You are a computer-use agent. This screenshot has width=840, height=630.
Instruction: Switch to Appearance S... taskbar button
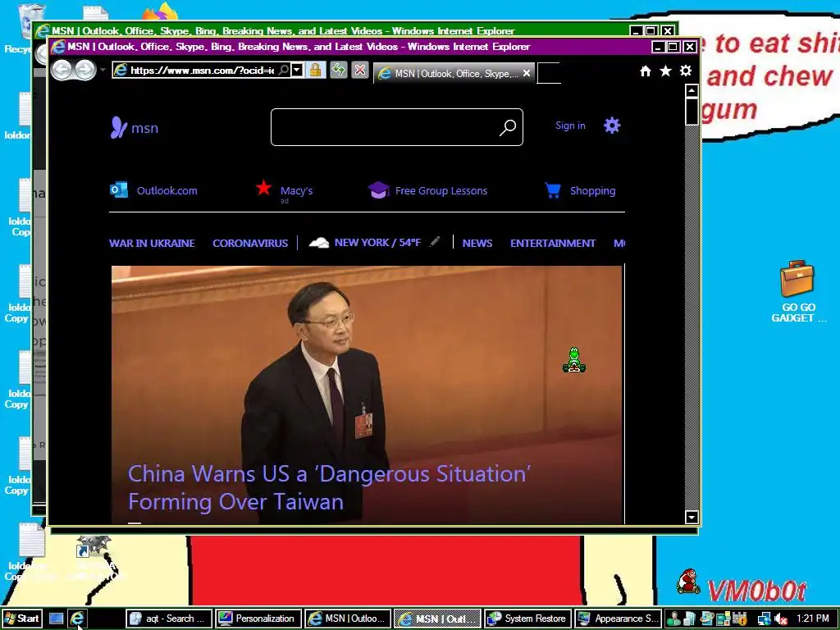pyautogui.click(x=617, y=619)
